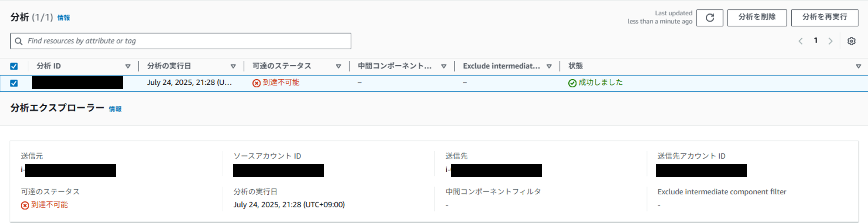Click the July 24, 2025, 21:28 (U... cell
This screenshot has width=868, height=224.
(x=189, y=83)
